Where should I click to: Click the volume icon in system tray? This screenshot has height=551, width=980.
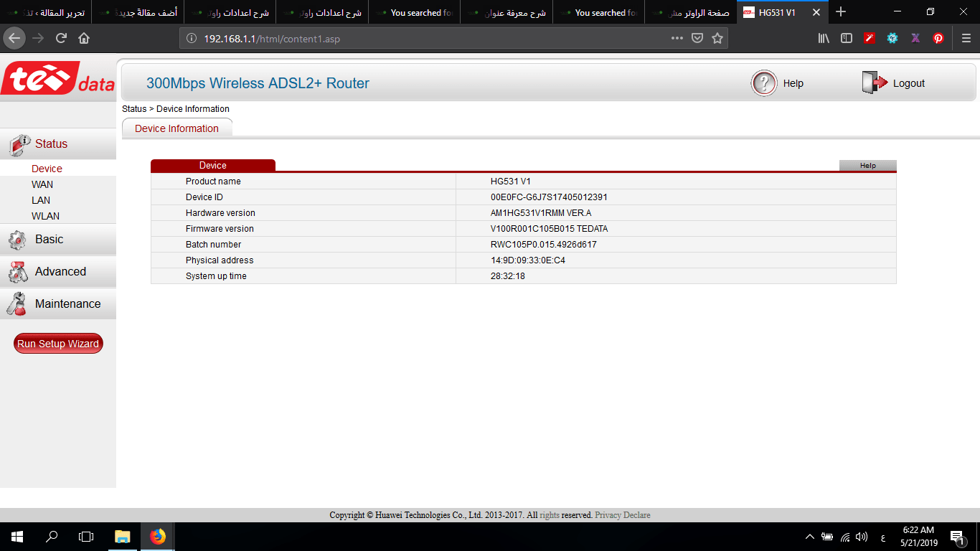pos(862,537)
